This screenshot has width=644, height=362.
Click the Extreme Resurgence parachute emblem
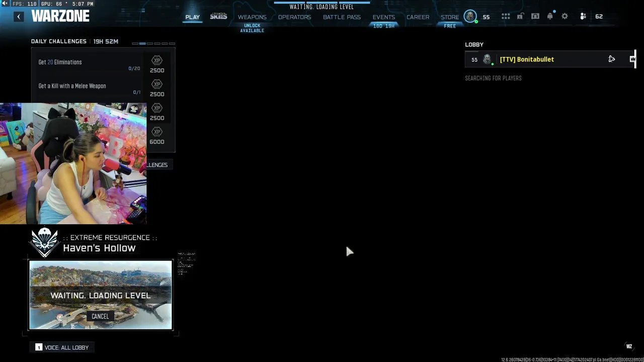(x=45, y=242)
